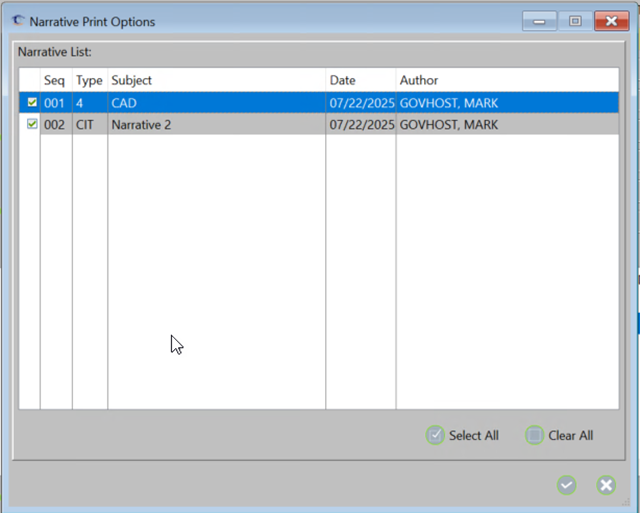
Task: Minimize the Narrative Print Options window
Action: (541, 20)
